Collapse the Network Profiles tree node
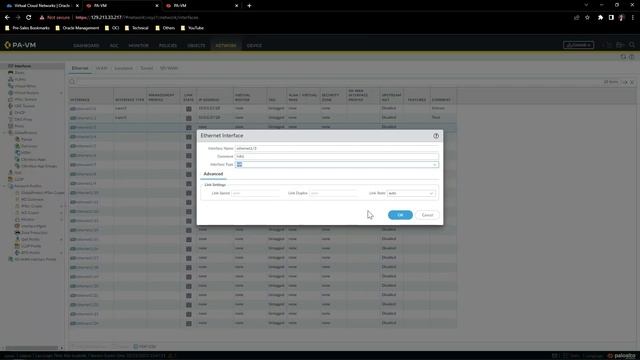The width and height of the screenshot is (640, 360). (5, 186)
